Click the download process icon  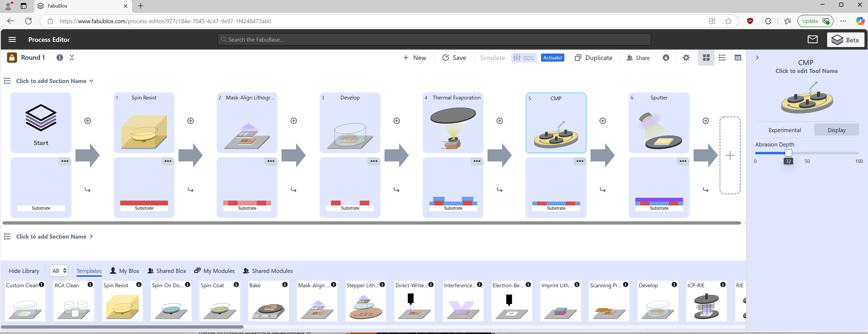(x=666, y=58)
